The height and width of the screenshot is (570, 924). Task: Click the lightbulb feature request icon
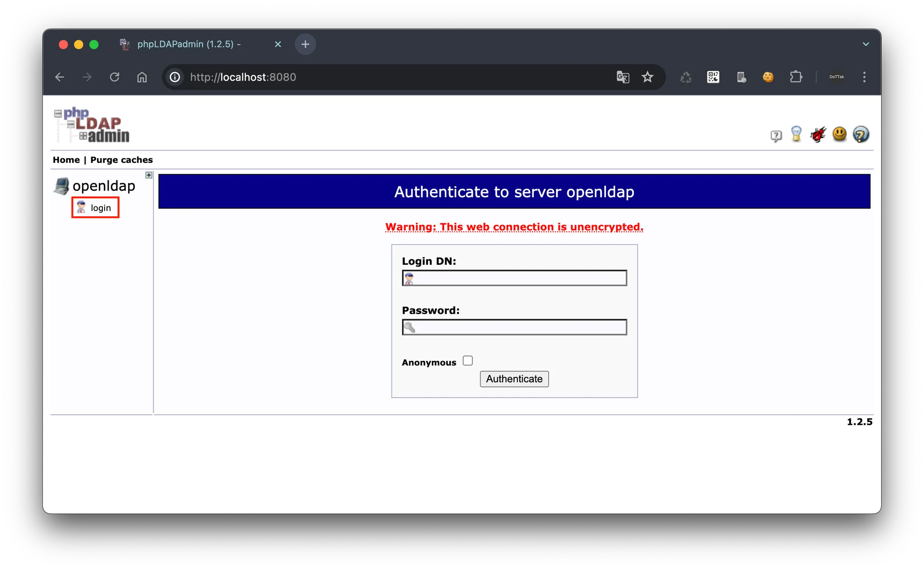pos(796,134)
